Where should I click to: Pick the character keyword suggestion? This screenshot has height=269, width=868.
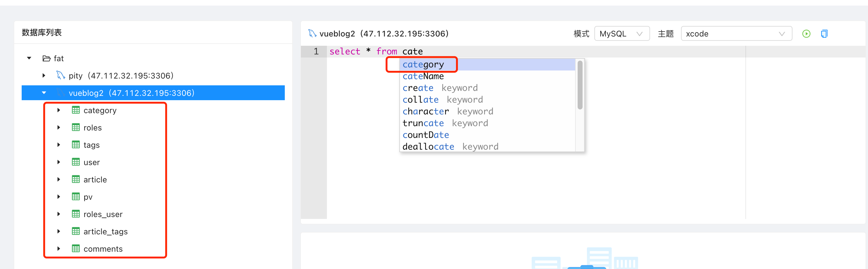(x=487, y=111)
